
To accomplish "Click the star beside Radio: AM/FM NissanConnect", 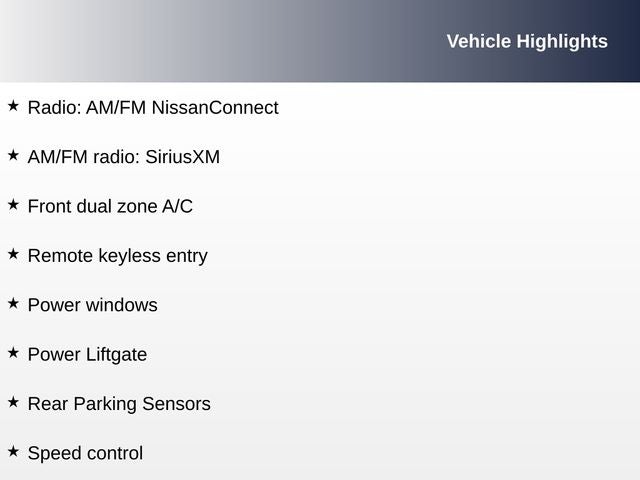I will 13,105.
